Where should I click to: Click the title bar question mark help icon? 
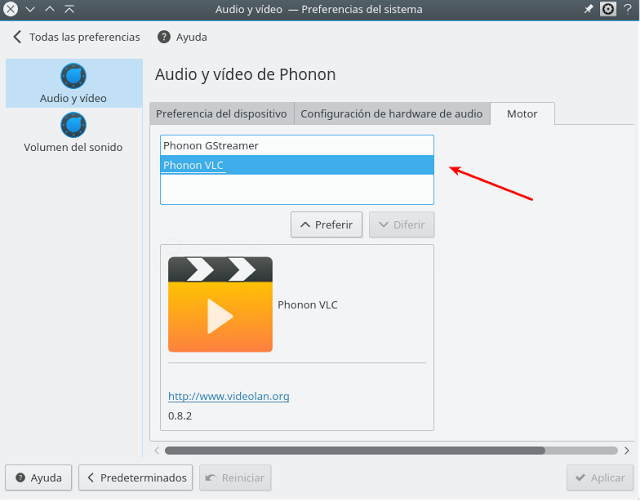pyautogui.click(x=628, y=9)
